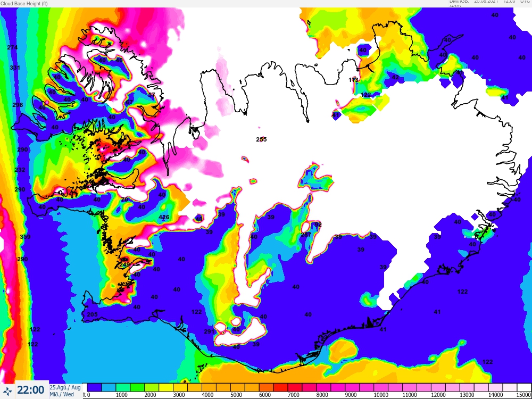This screenshot has height=399, width=532.
Task: Click the 67 cloud base value on the map
Action: [x=129, y=103]
